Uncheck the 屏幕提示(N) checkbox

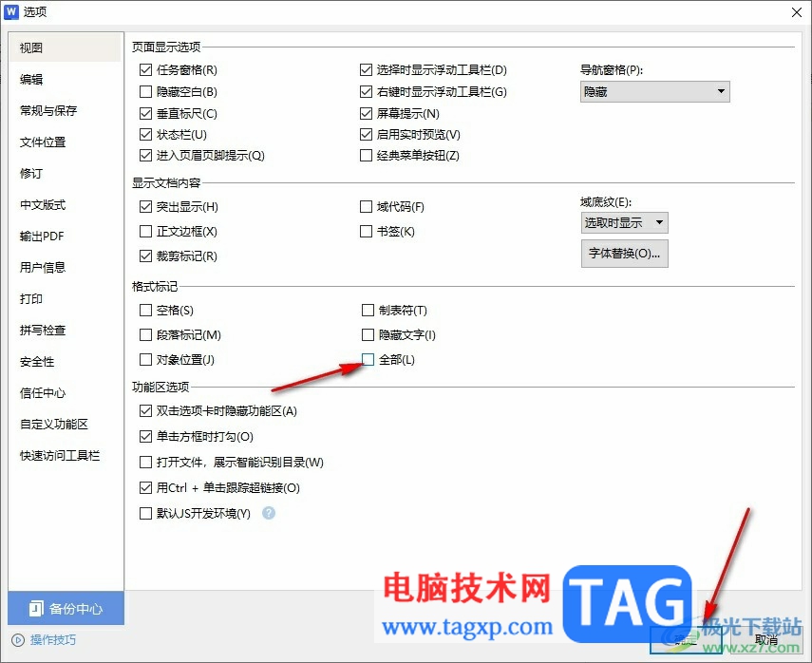367,113
